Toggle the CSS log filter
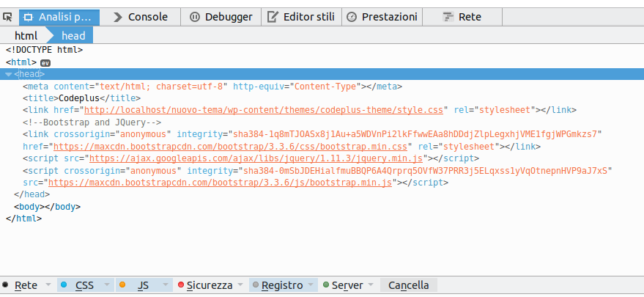Screen dimensions: 644x297 click(84, 285)
